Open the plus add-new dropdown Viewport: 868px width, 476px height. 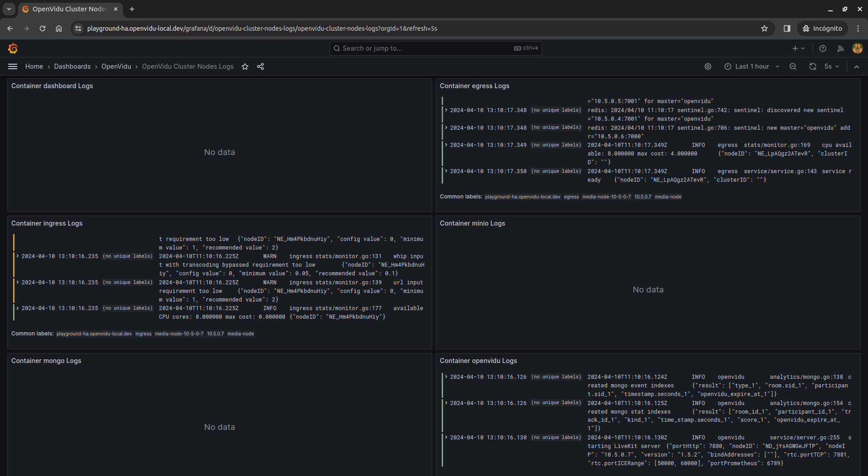798,48
